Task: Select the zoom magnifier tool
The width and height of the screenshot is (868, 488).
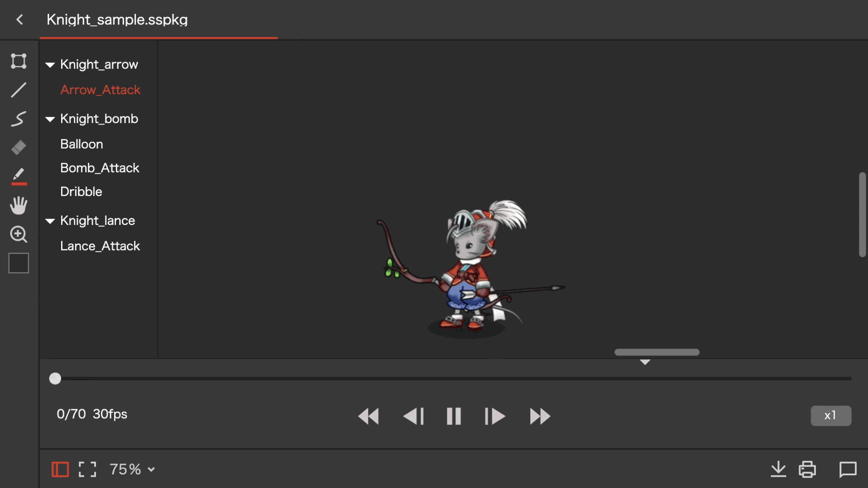Action: pos(19,234)
